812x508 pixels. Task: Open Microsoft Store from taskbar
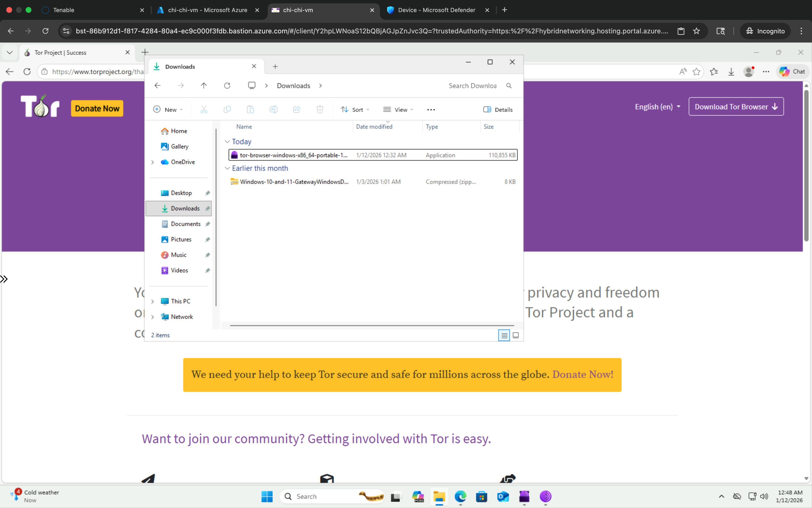point(481,496)
